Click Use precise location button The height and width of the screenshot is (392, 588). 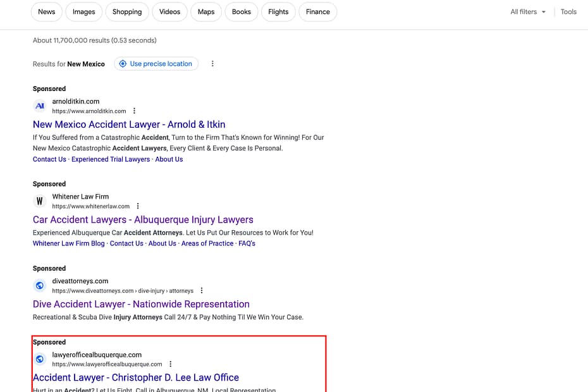156,64
